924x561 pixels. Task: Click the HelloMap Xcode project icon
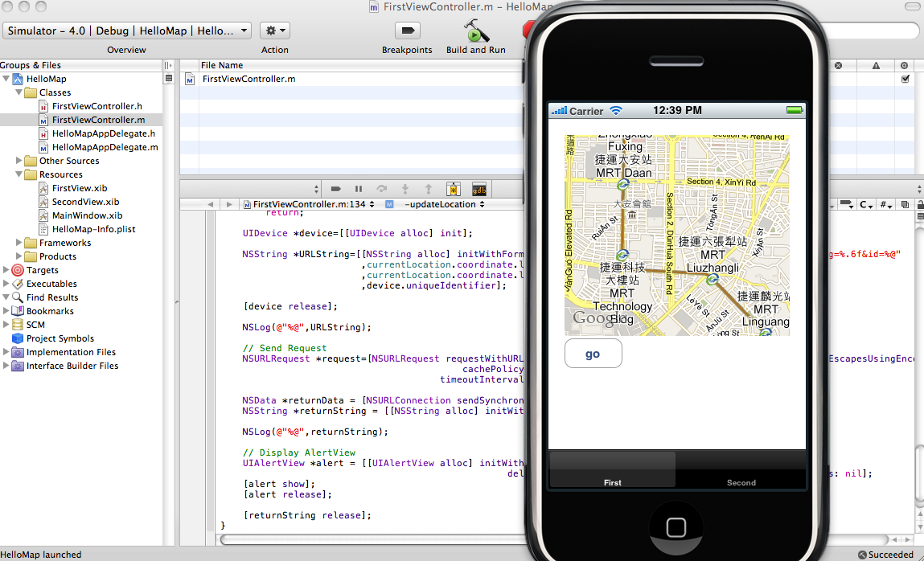pos(18,79)
